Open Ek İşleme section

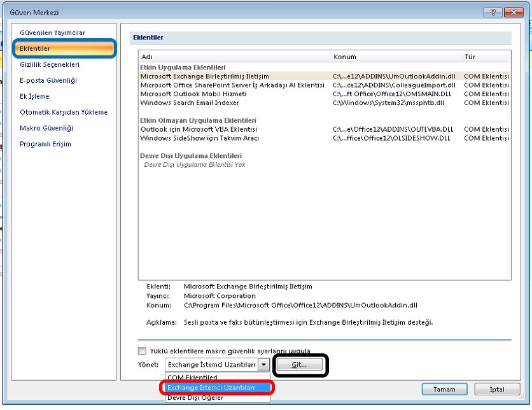(34, 96)
